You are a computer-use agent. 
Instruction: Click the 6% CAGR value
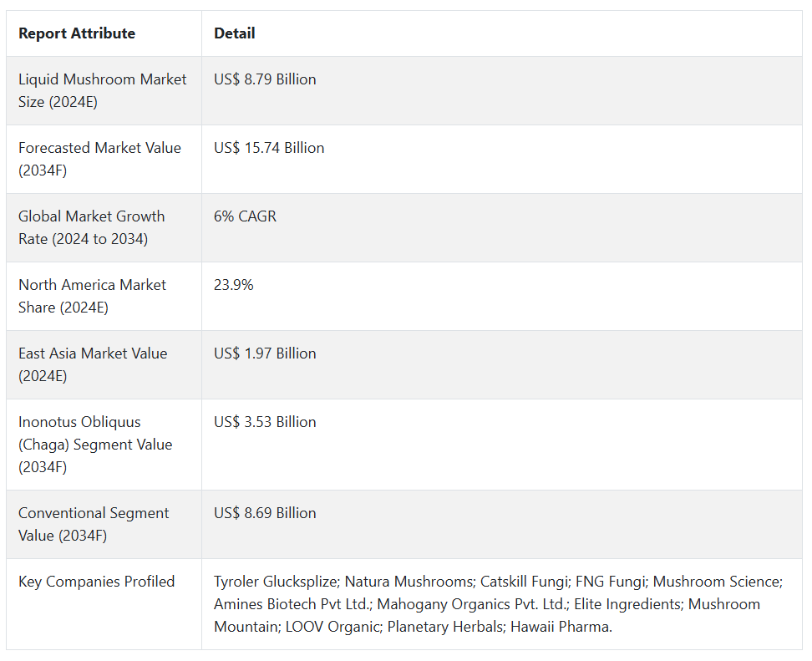click(x=245, y=216)
